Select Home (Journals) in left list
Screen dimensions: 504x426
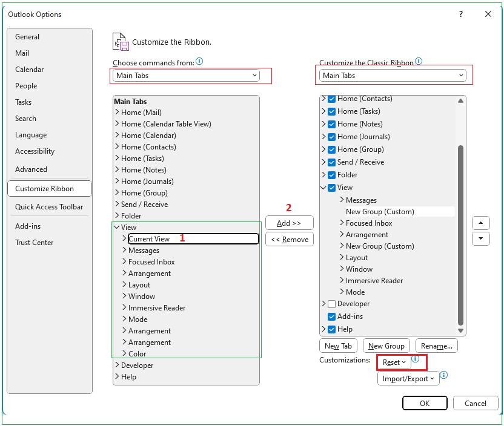147,182
